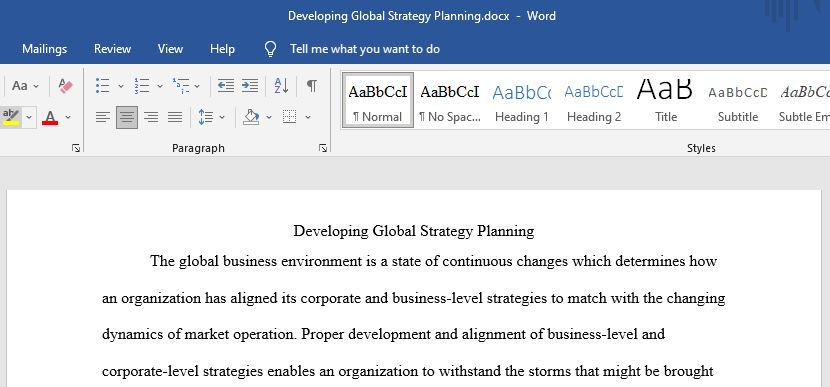The image size is (830, 387).
Task: Open the Borders dropdown arrow
Action: [308, 116]
